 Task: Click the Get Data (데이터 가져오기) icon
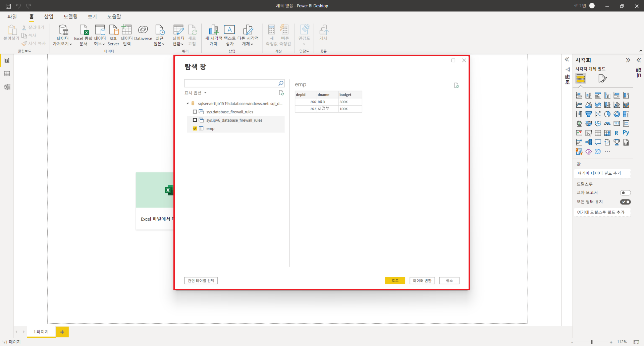[x=63, y=30]
